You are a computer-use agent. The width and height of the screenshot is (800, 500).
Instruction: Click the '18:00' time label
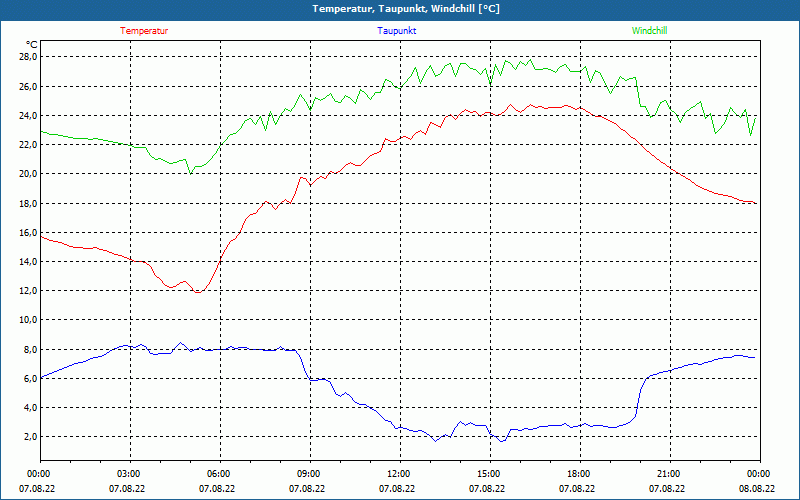click(580, 474)
